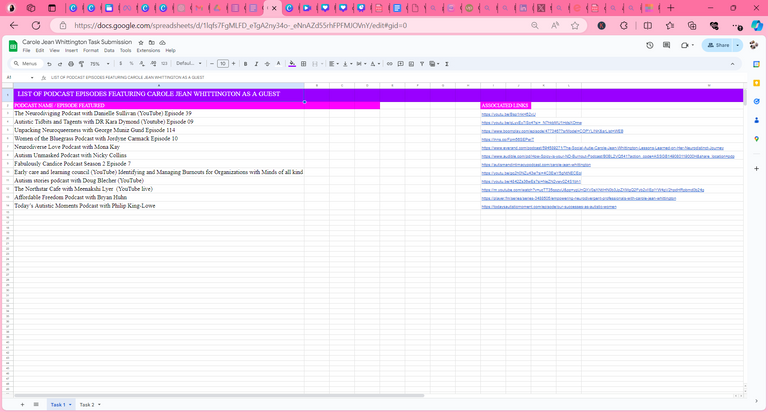This screenshot has width=768, height=412.
Task: Open Google Sheets home icon
Action: tap(13, 46)
